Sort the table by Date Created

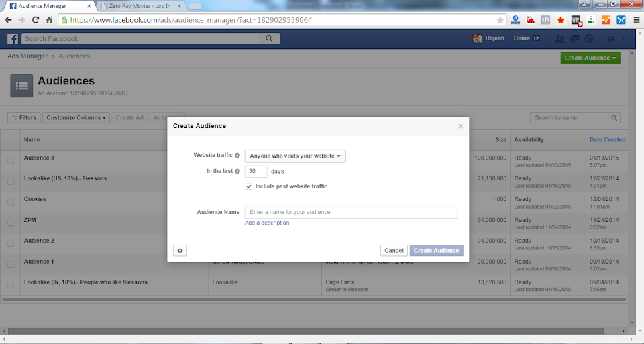pos(608,140)
